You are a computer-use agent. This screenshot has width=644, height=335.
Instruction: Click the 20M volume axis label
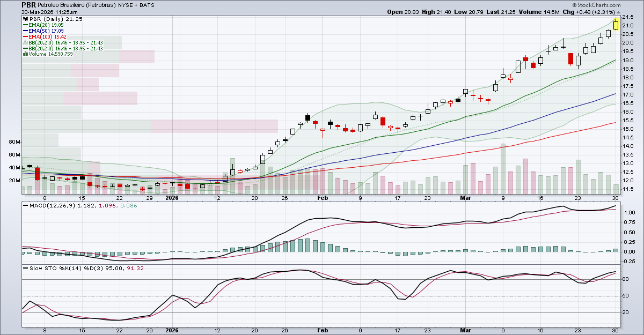[x=14, y=181]
